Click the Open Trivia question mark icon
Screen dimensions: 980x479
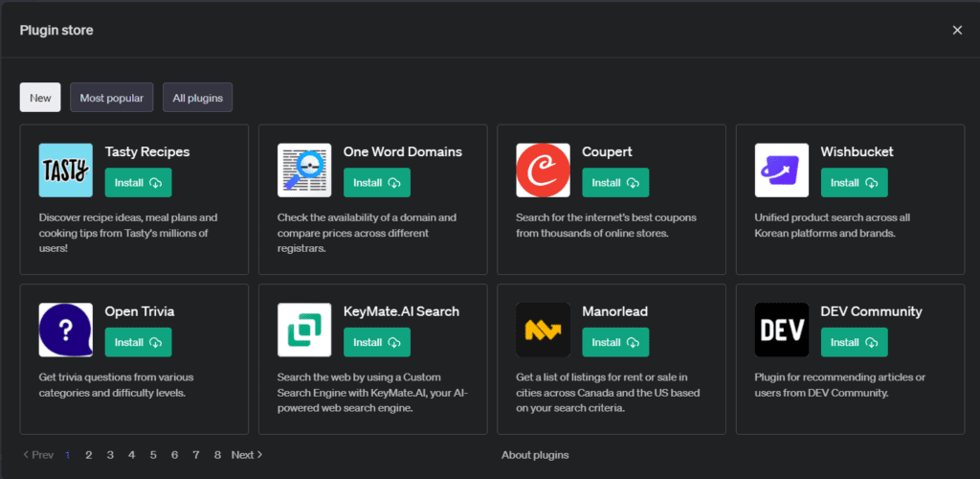66,330
